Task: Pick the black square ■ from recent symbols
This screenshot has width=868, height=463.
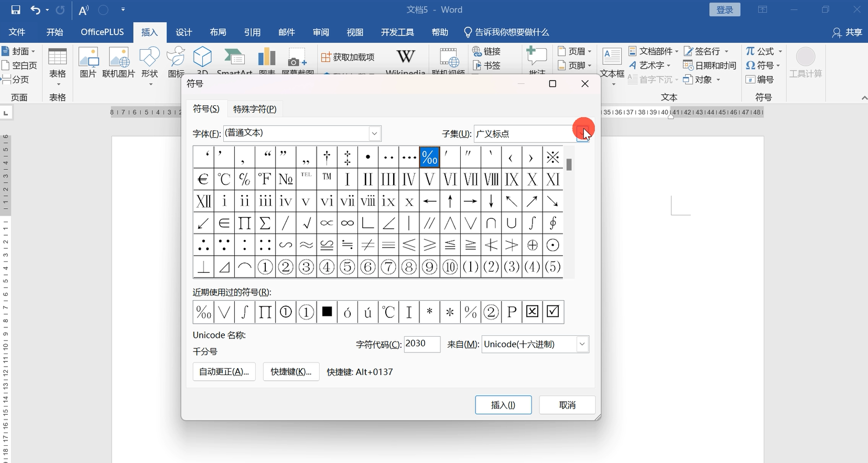Action: (x=327, y=312)
